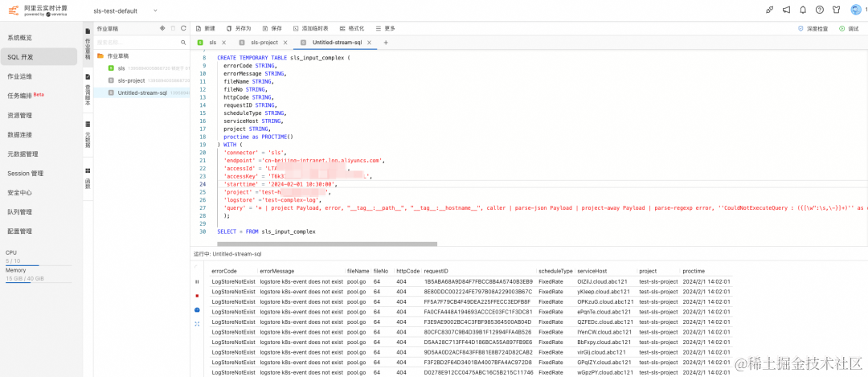Viewport: 868px width, 377px height.
Task: Start debugging with 调试 button
Action: tap(849, 28)
